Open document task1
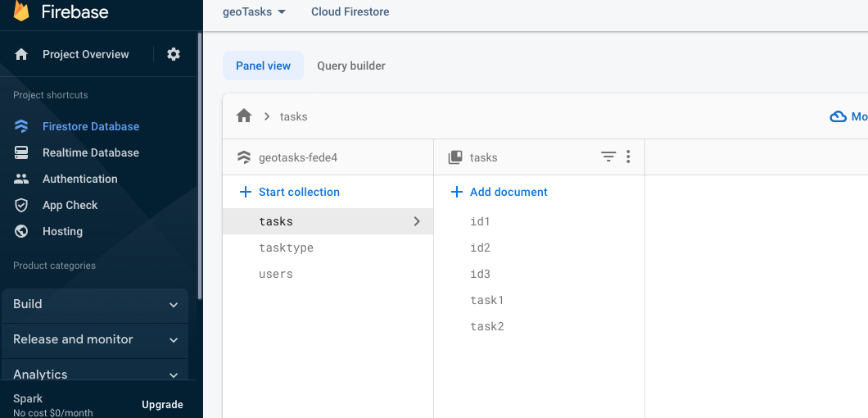This screenshot has height=418, width=868. click(x=486, y=300)
